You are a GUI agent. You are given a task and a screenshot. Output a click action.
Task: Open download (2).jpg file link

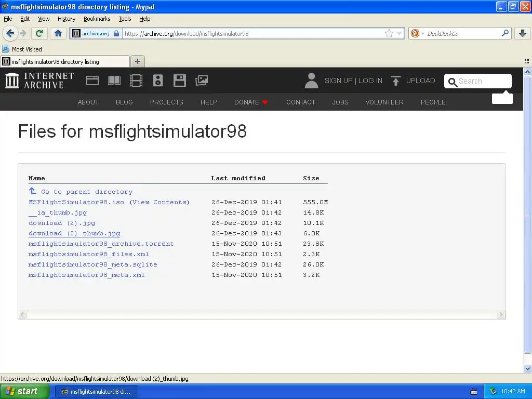coord(62,223)
